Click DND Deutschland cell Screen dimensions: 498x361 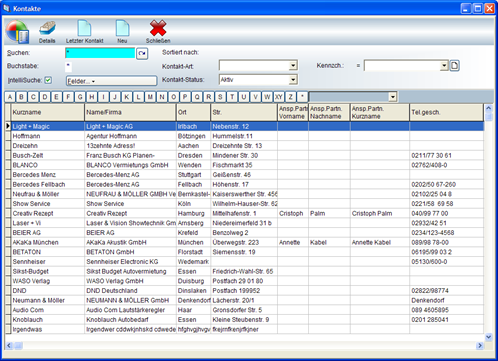[x=130, y=291]
